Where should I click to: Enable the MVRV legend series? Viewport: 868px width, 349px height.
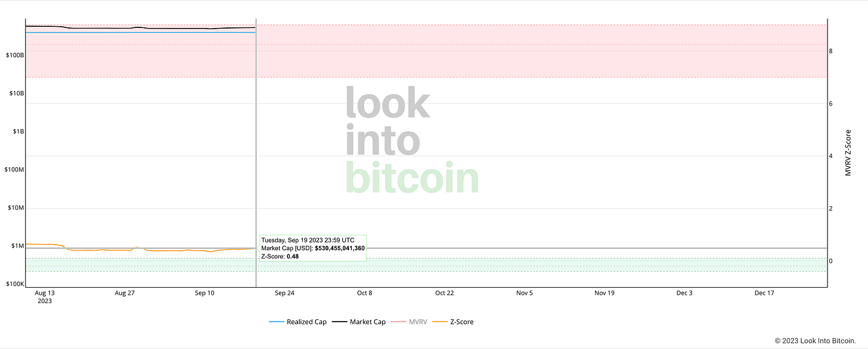pyautogui.click(x=408, y=322)
